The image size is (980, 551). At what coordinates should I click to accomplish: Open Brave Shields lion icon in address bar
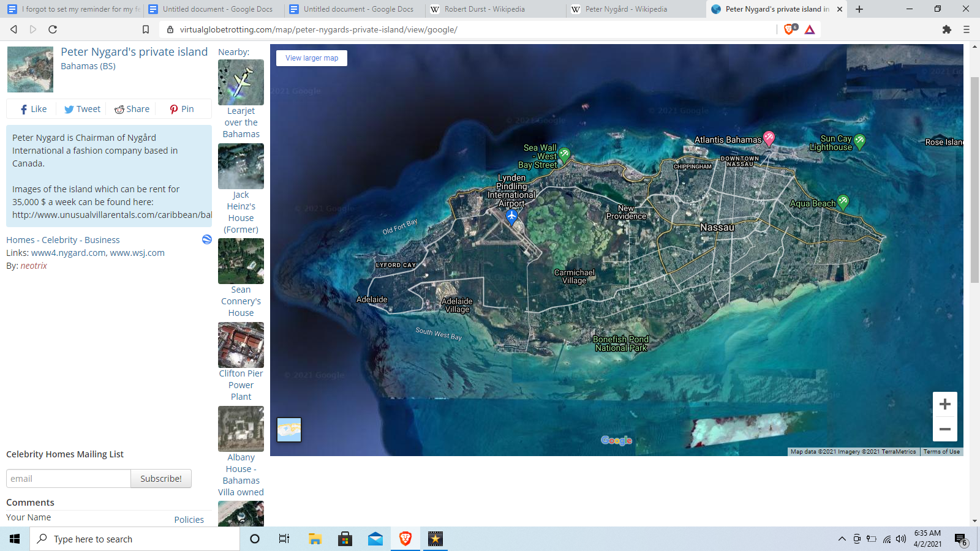[x=790, y=29]
